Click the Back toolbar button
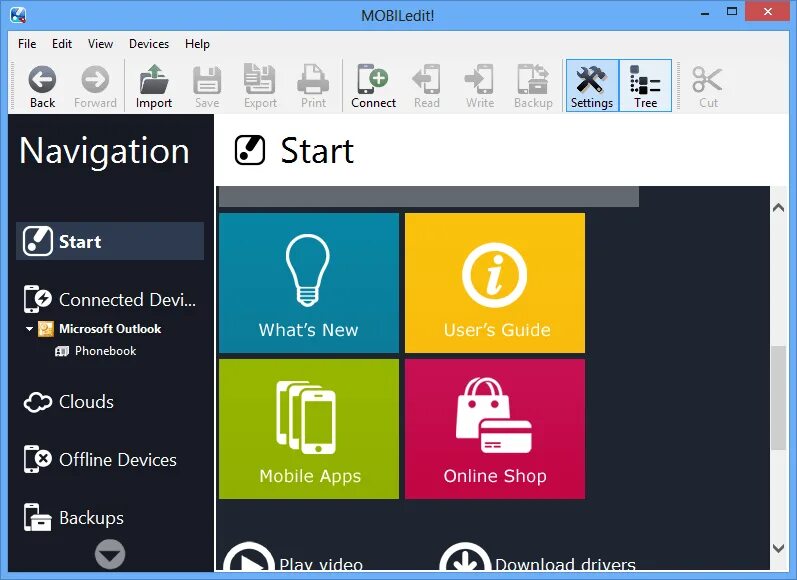 [42, 86]
